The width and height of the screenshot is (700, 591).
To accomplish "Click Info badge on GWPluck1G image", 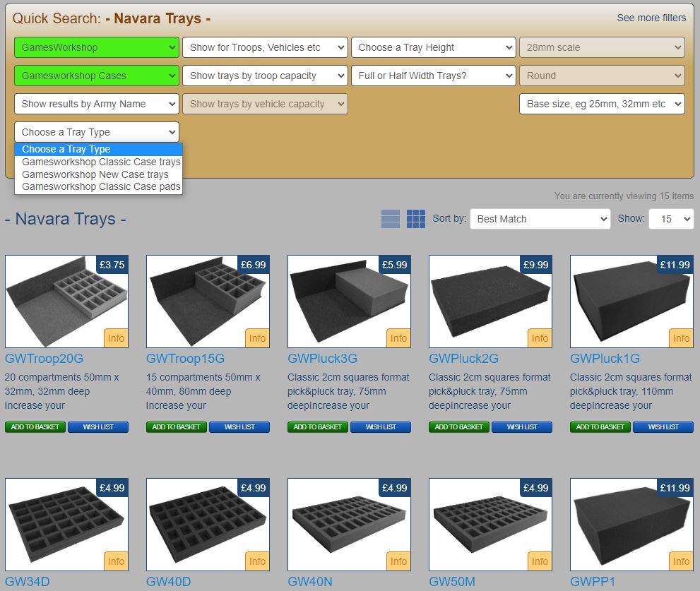I will pyautogui.click(x=681, y=338).
